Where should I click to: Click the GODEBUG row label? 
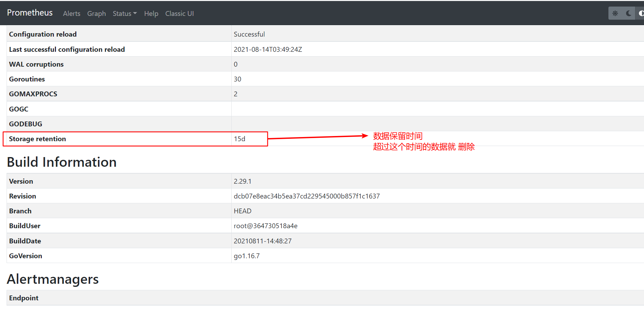26,124
